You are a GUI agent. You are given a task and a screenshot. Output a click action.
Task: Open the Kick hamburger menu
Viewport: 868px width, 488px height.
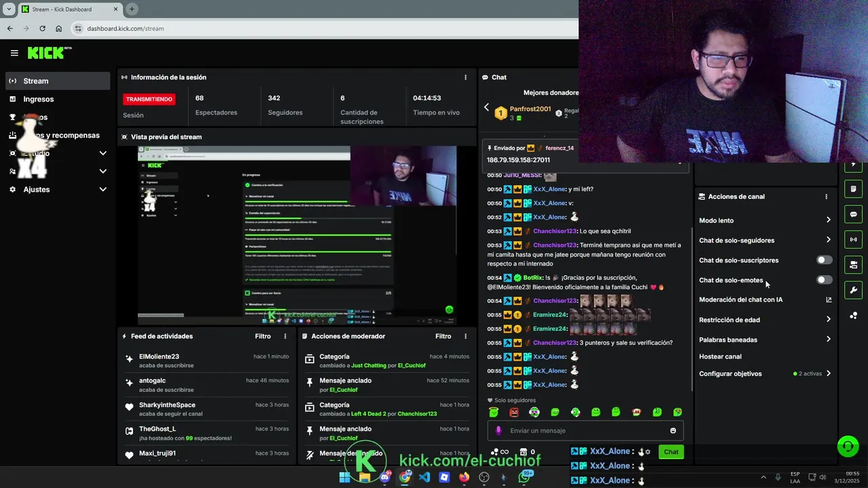tap(14, 53)
